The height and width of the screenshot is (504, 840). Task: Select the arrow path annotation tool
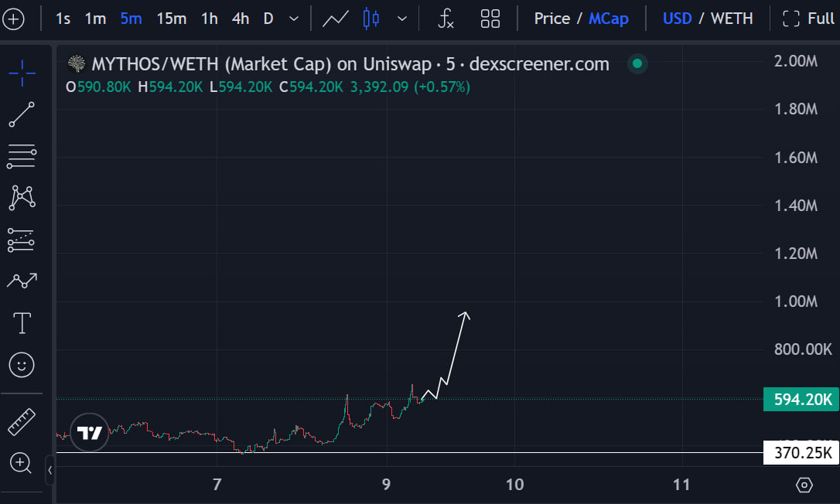[22, 281]
